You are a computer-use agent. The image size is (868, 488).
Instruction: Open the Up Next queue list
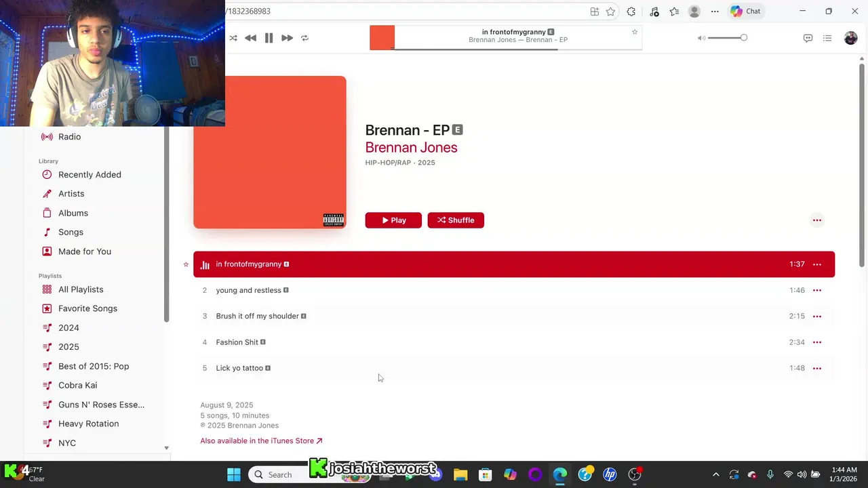(827, 38)
